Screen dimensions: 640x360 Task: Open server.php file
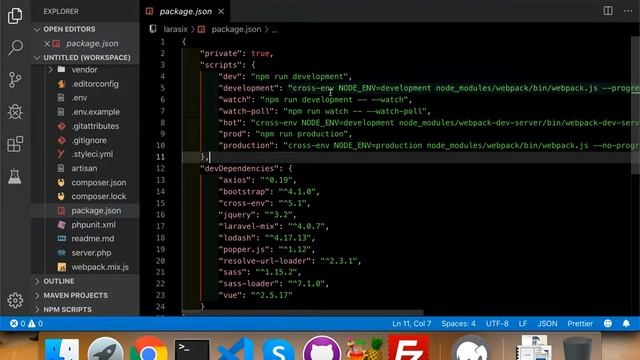pos(91,253)
